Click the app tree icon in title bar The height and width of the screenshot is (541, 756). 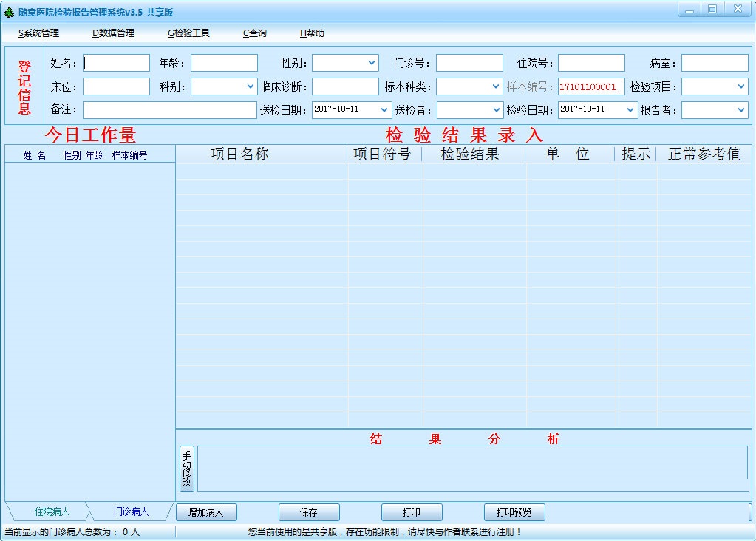pyautogui.click(x=9, y=13)
